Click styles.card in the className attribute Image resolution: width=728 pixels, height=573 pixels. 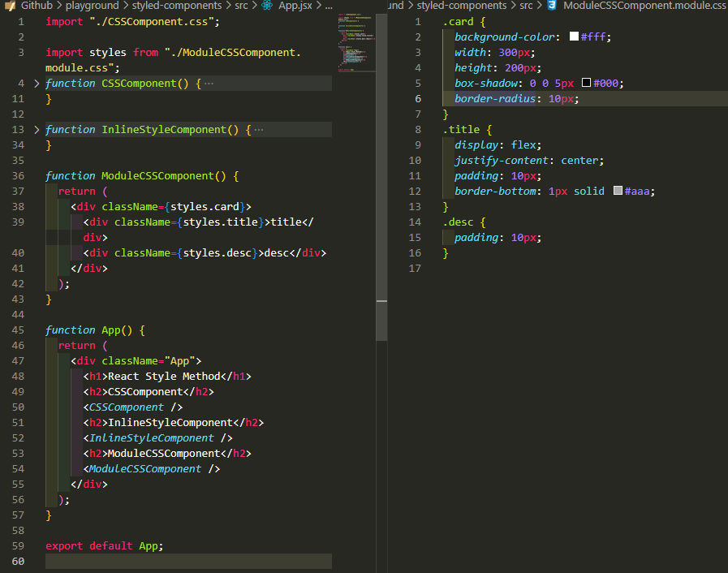click(205, 207)
